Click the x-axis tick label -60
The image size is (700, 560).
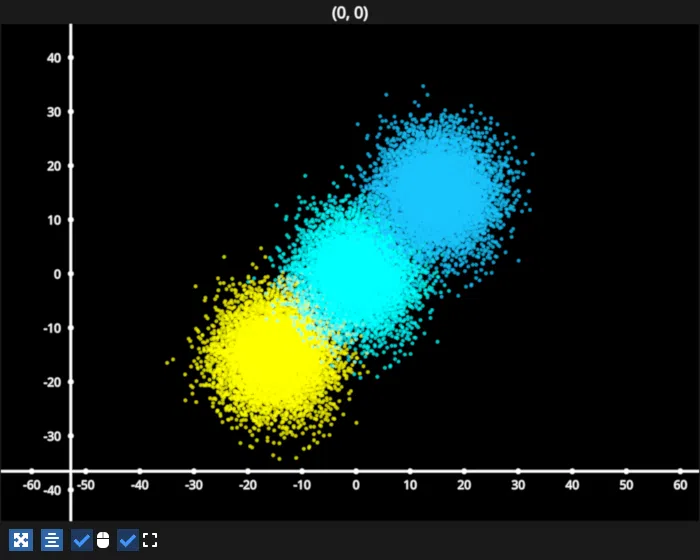[x=32, y=485]
